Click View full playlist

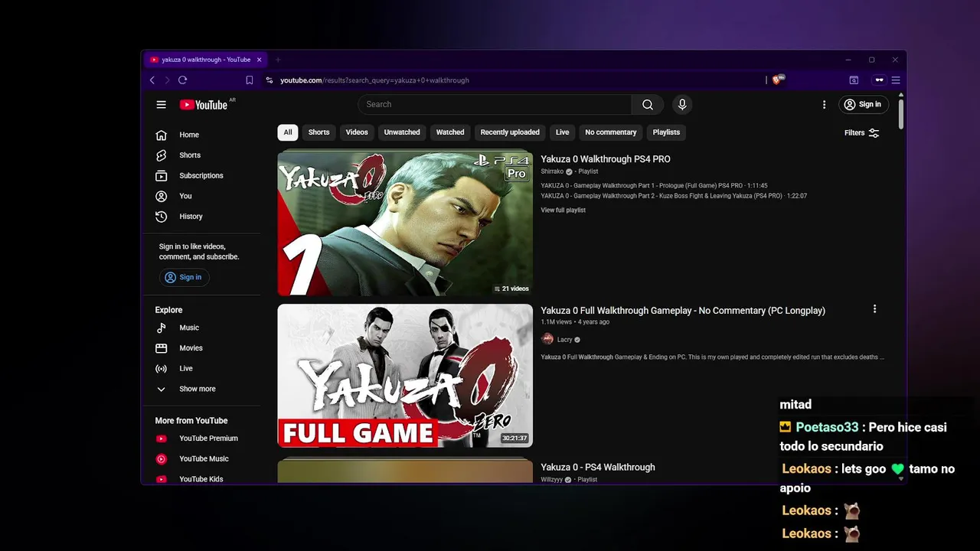coord(563,210)
